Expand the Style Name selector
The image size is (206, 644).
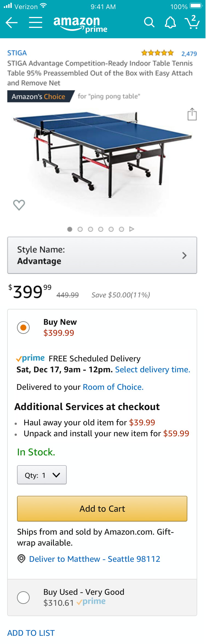102,255
